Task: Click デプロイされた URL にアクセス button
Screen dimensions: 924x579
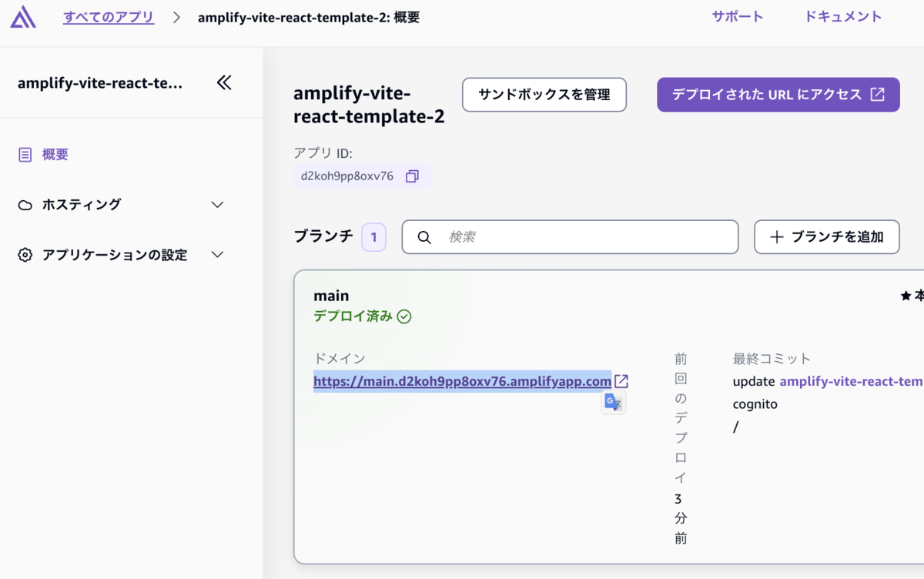Action: pyautogui.click(x=778, y=95)
